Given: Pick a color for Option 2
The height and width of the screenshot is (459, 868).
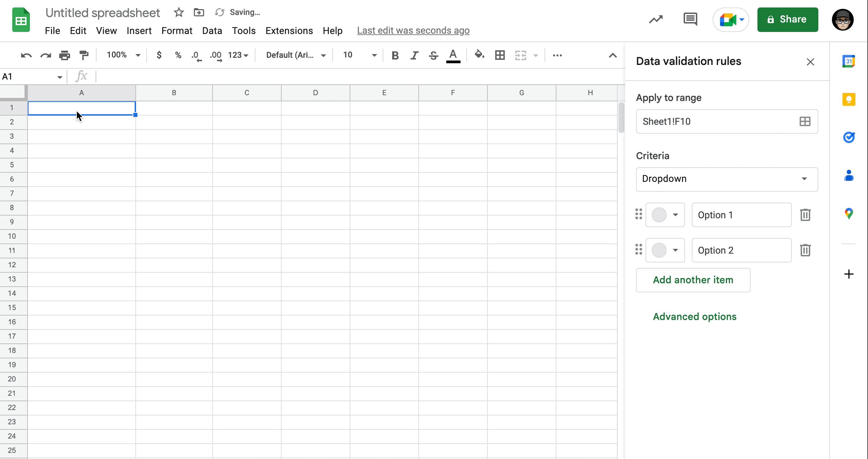Looking at the screenshot, I should point(665,250).
